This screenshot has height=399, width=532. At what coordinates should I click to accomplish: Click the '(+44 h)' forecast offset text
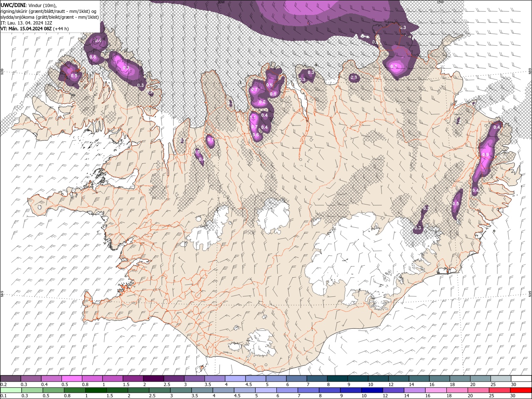point(61,29)
